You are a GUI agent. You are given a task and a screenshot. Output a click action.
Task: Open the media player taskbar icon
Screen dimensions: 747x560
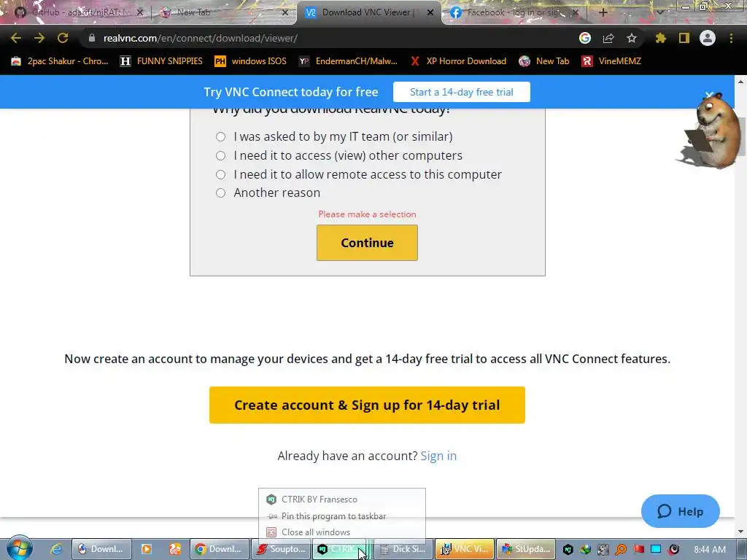147,549
